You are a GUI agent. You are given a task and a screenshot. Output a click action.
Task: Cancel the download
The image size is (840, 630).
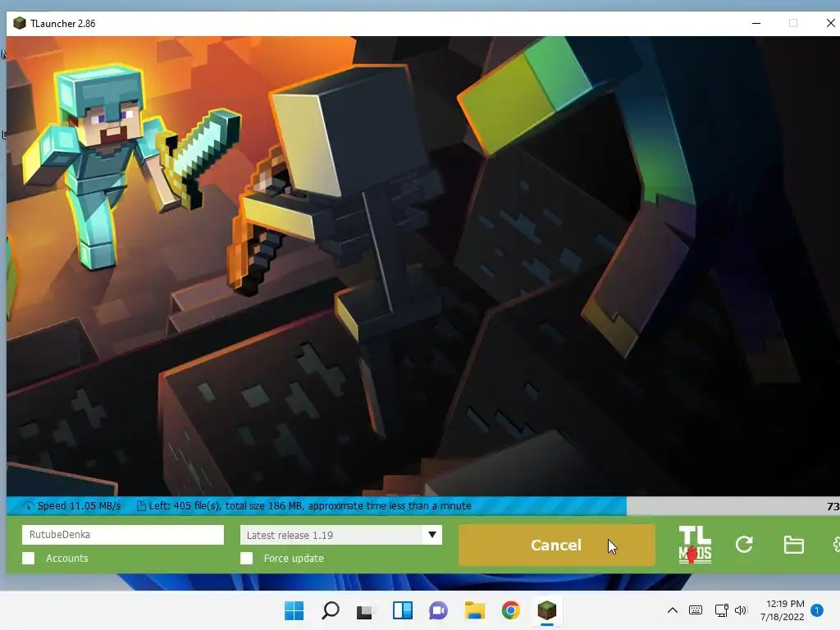[x=556, y=545]
